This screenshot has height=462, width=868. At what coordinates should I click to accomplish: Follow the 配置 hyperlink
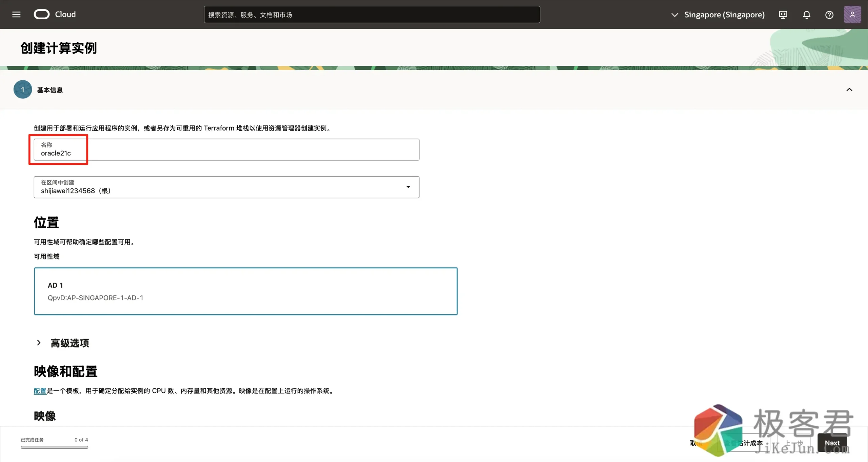point(40,391)
